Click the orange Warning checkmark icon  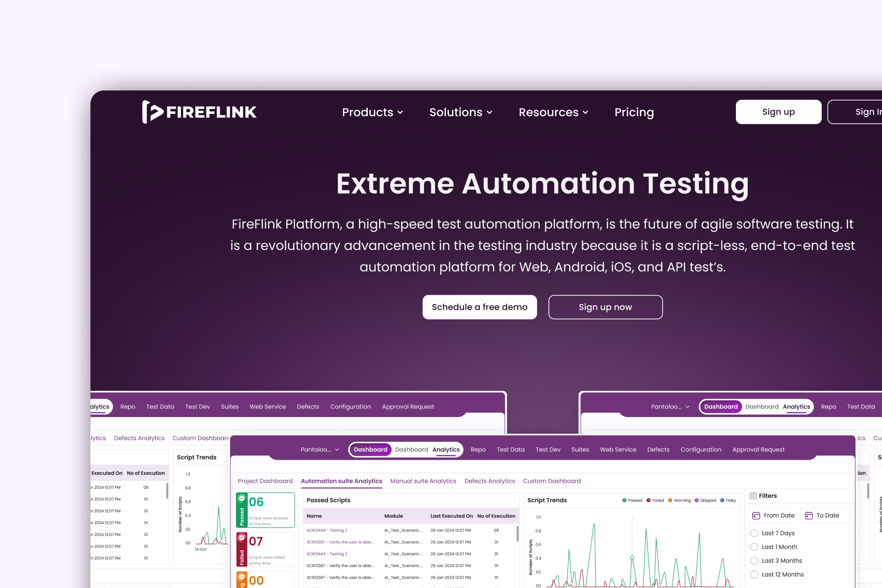242,577
